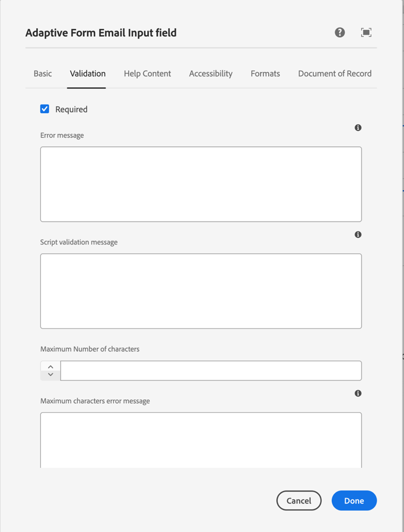The height and width of the screenshot is (532, 404).
Task: Focus the Error message text area
Action: click(201, 184)
